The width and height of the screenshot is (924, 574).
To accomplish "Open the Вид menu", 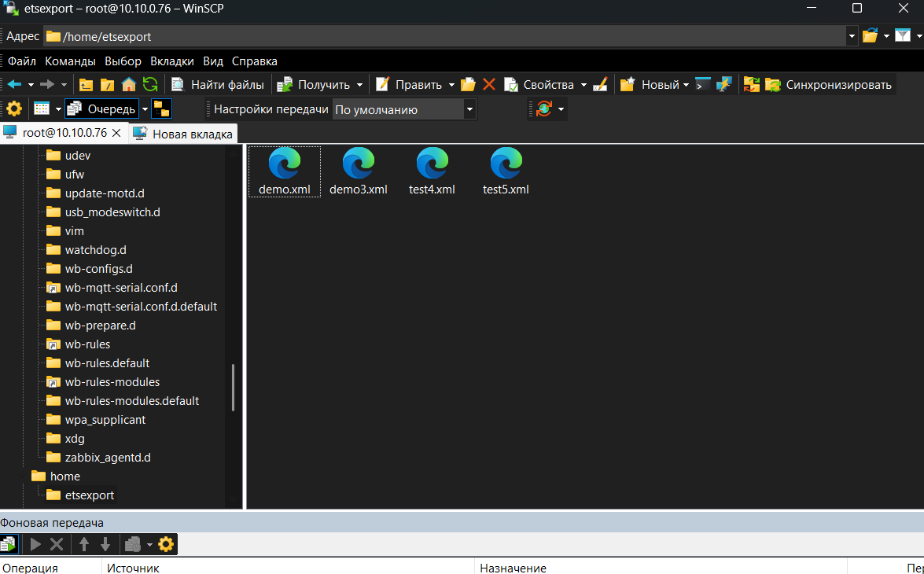I will [x=213, y=61].
